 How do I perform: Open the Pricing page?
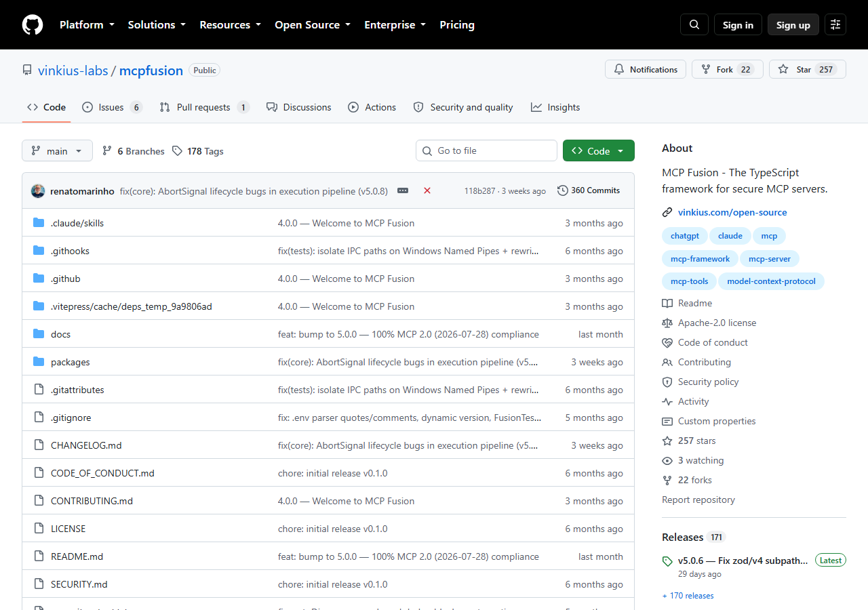point(457,25)
